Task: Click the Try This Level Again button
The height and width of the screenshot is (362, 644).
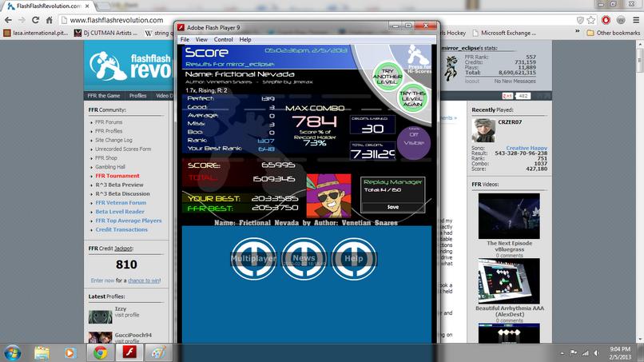Action: [x=412, y=98]
